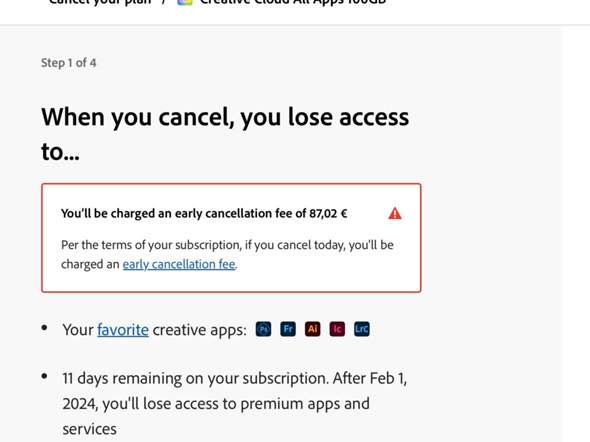Click the Fresco (Fr) app icon
This screenshot has height=442, width=590.
tap(288, 329)
